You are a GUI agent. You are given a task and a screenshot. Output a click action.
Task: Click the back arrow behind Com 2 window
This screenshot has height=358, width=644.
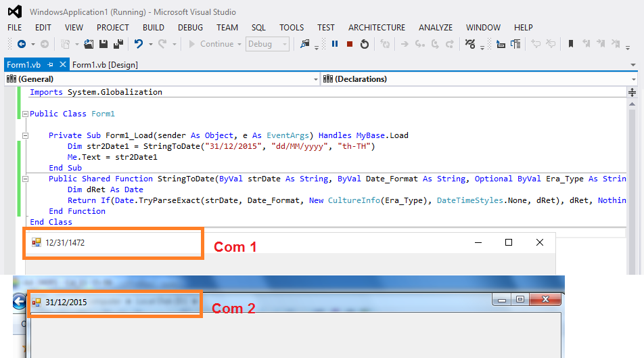point(20,302)
